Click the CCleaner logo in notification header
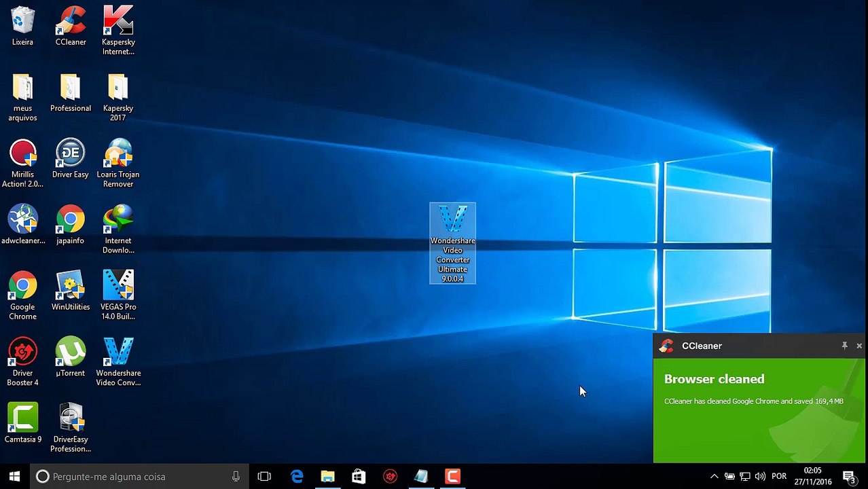868x489 pixels. pos(666,346)
